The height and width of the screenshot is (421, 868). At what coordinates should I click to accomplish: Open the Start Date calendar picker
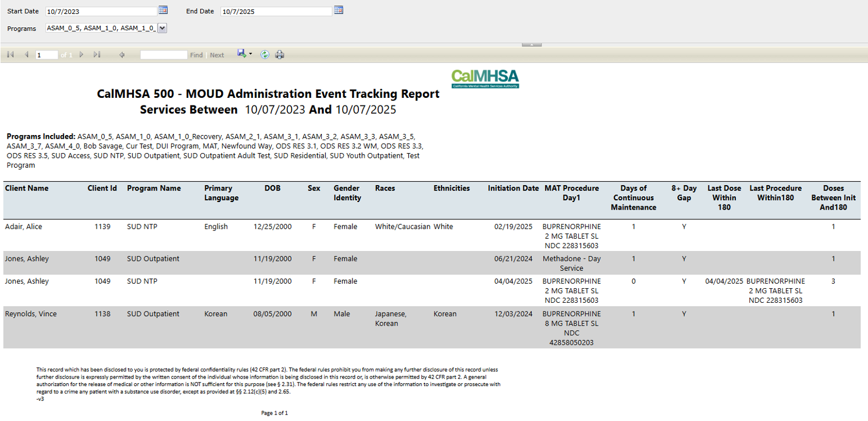(x=163, y=10)
